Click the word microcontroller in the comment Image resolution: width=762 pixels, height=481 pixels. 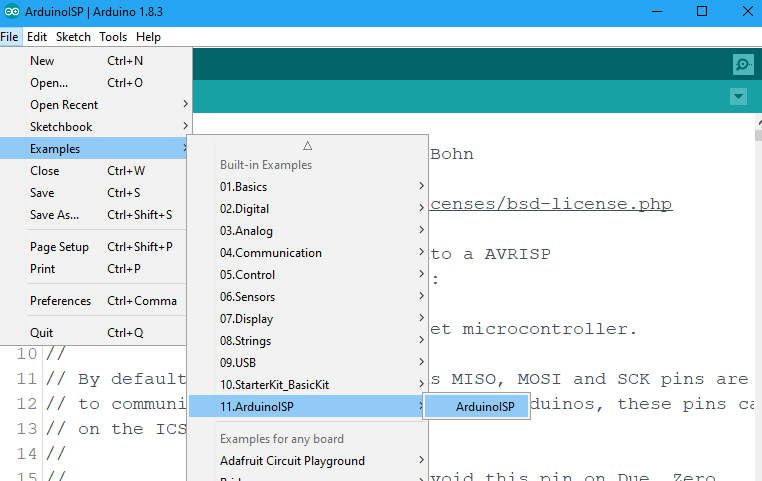pyautogui.click(x=544, y=329)
